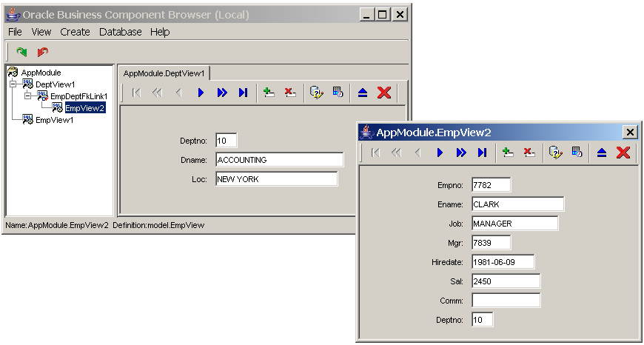Image resolution: width=644 pixels, height=345 pixels.
Task: Select EmpView2 in the tree
Action: point(85,108)
